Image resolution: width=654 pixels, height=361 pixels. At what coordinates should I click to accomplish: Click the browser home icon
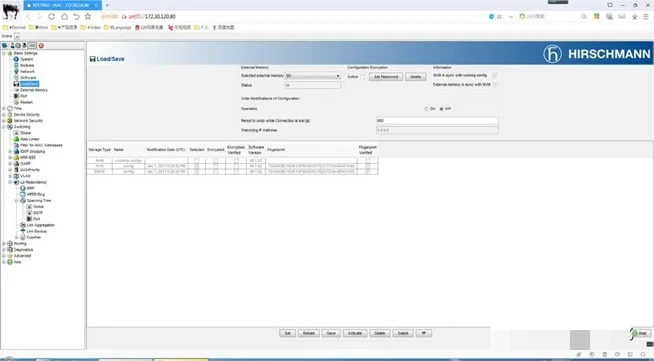(x=64, y=16)
